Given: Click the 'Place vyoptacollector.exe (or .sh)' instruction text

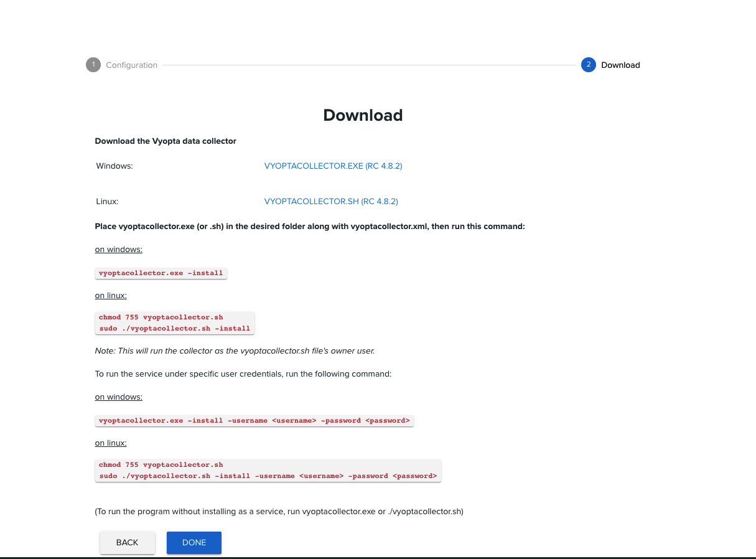Looking at the screenshot, I should 310,227.
